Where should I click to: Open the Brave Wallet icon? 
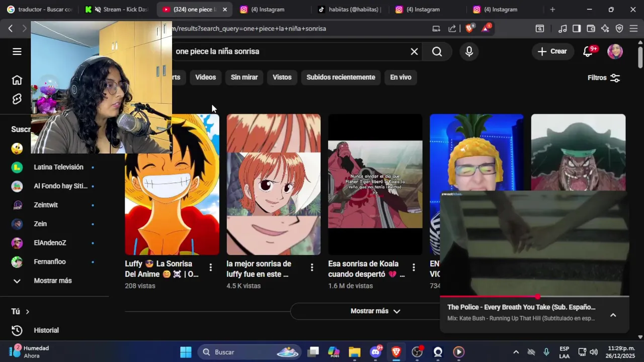pos(591,29)
